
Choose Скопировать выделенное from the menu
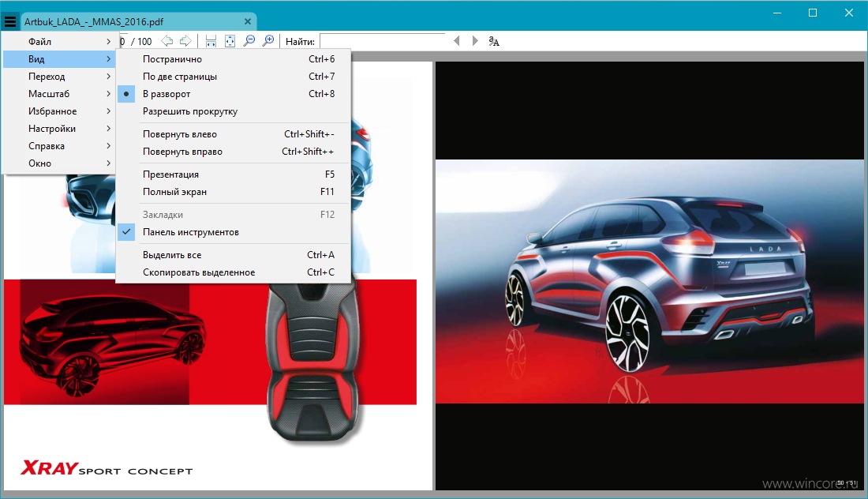234,272
